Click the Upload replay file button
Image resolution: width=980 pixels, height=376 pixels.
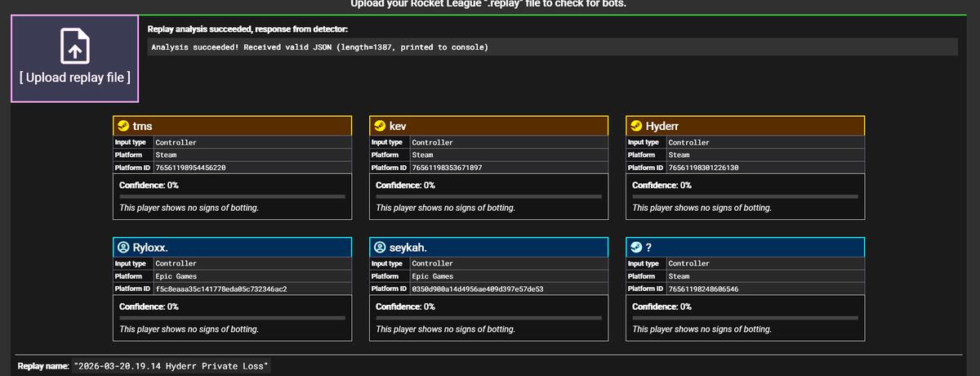(x=75, y=59)
